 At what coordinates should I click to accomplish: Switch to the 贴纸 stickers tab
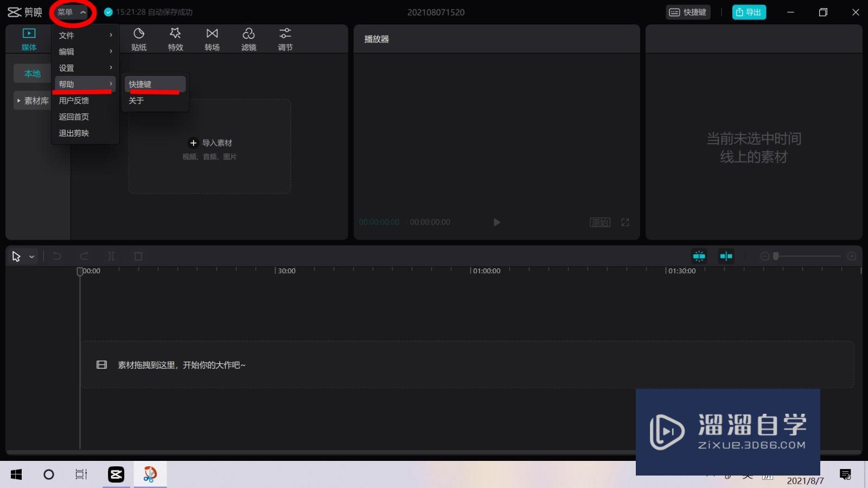(x=139, y=40)
